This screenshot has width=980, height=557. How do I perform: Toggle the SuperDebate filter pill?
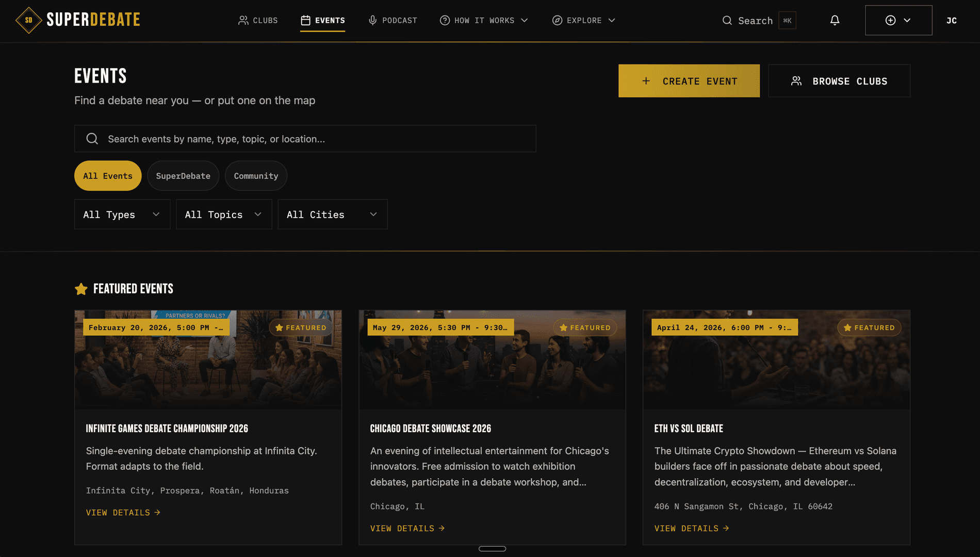(183, 176)
